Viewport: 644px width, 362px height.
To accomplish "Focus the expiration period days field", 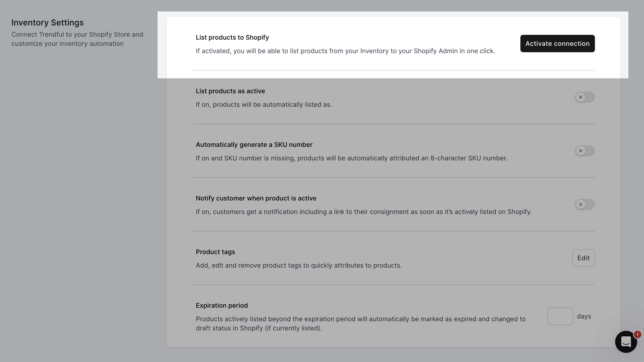I will [x=560, y=316].
